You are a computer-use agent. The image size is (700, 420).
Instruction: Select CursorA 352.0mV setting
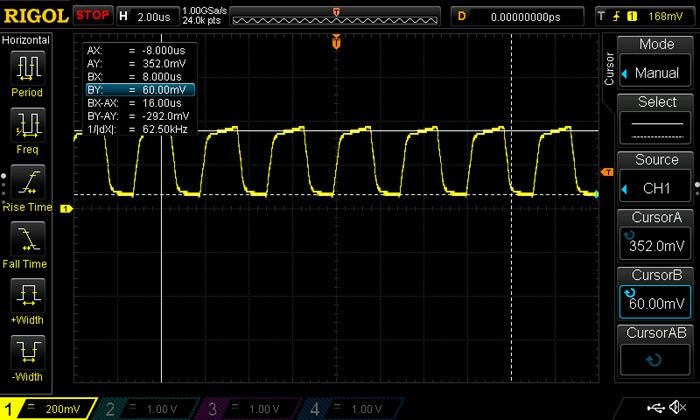point(655,244)
